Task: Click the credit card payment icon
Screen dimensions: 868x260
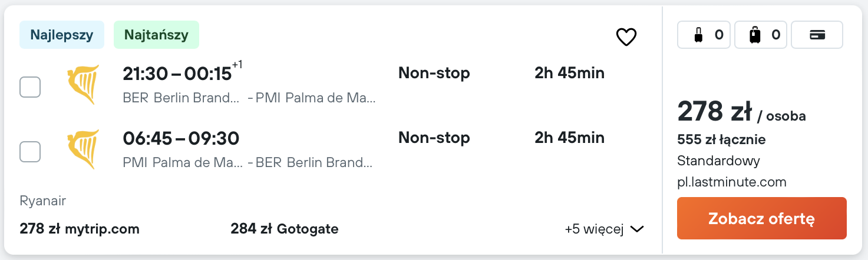Action: 817,35
